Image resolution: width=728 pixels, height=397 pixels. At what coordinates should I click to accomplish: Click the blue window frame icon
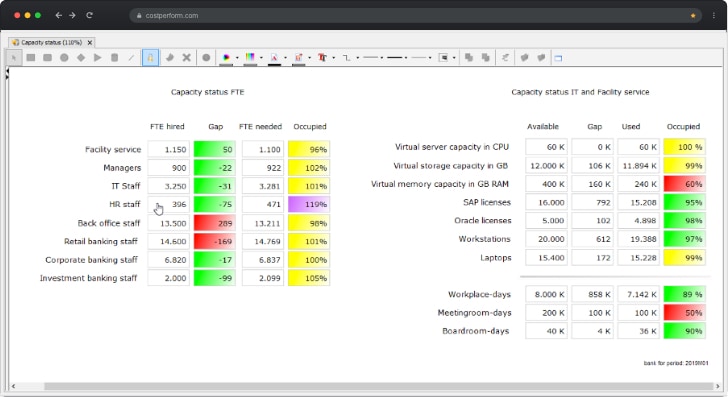coord(559,58)
